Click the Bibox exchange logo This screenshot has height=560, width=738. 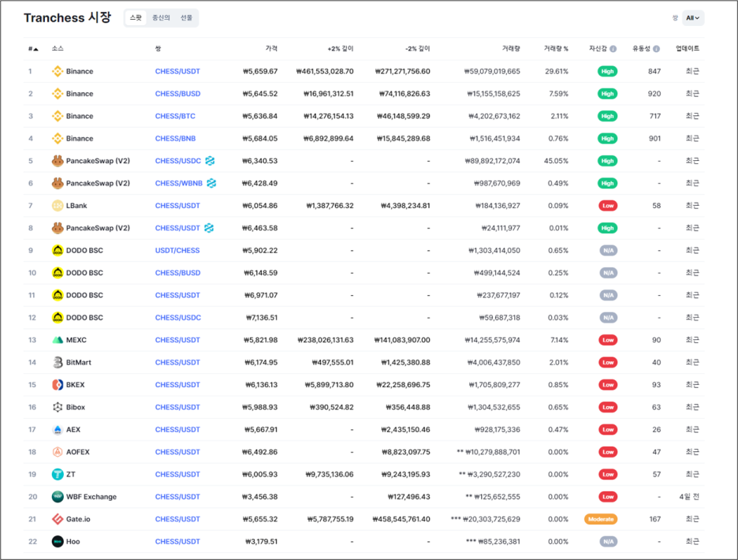[58, 407]
